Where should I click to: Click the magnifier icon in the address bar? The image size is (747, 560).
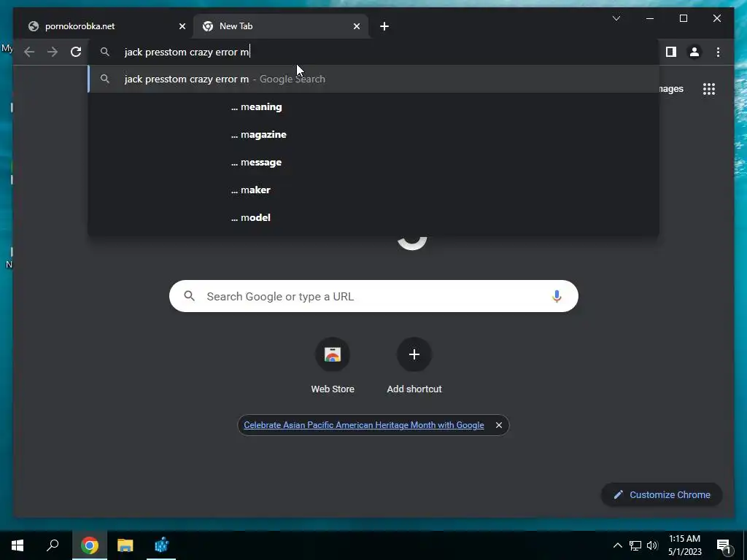coord(105,52)
